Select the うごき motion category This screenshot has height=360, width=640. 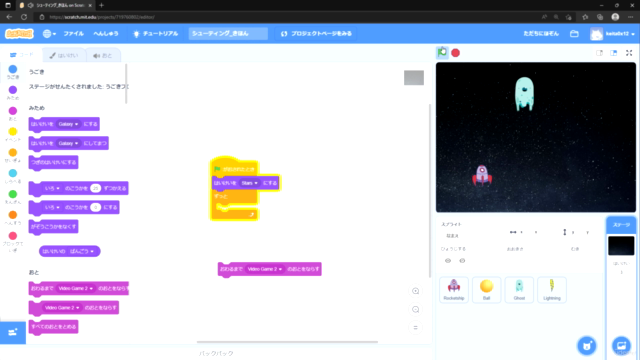click(13, 72)
